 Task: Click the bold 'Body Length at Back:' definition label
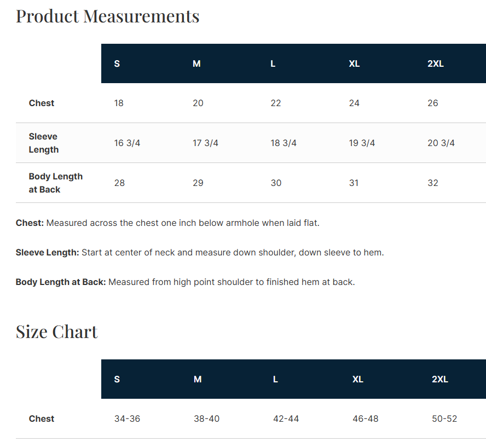click(61, 282)
